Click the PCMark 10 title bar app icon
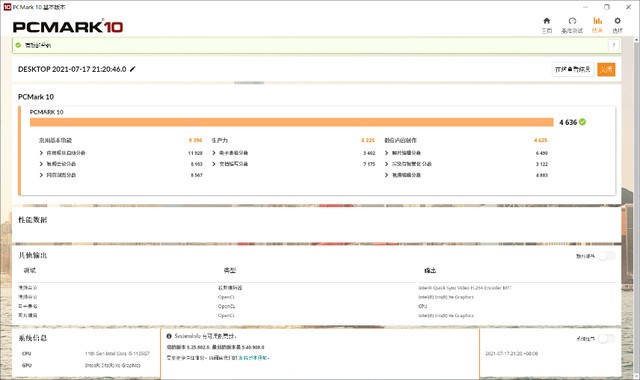 pyautogui.click(x=7, y=7)
